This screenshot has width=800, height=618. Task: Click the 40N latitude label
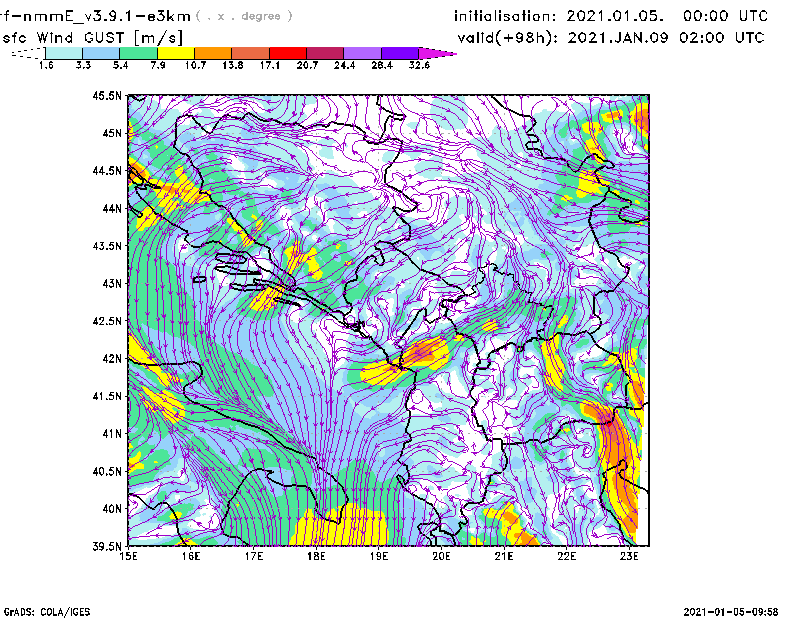point(112,509)
